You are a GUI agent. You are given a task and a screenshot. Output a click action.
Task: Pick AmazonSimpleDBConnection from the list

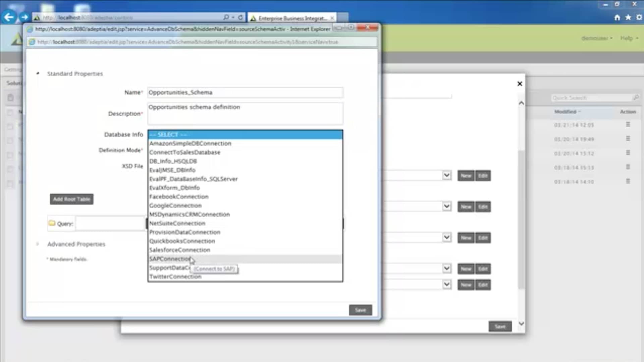tap(190, 143)
